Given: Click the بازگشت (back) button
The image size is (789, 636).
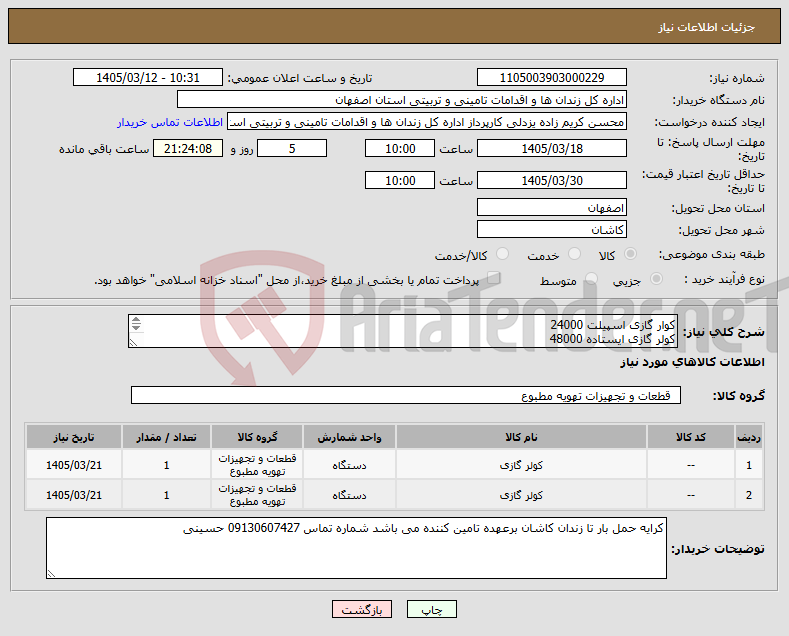Looking at the screenshot, I should point(362,609).
